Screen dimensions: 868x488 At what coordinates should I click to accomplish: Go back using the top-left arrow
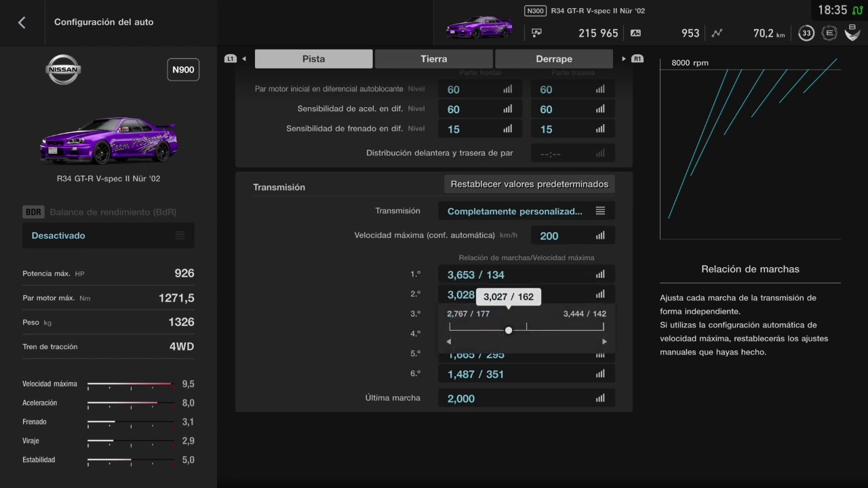(x=22, y=22)
